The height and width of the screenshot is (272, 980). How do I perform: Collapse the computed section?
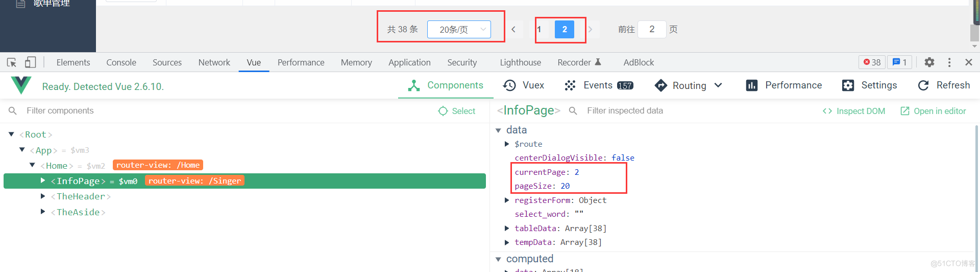(499, 259)
